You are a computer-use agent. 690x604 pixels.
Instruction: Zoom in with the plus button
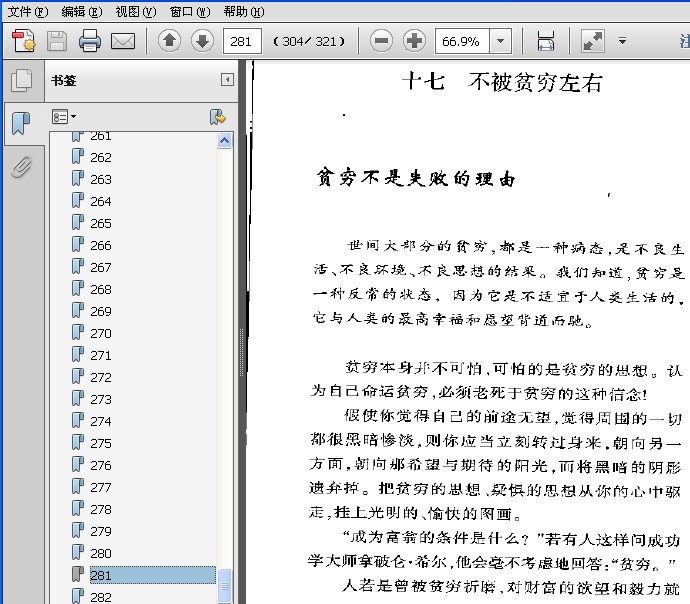point(414,41)
